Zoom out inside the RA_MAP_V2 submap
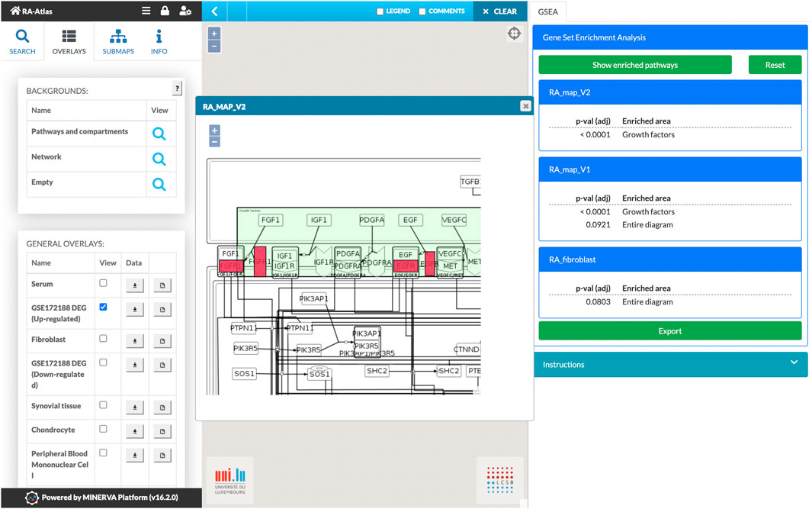The image size is (812, 509). (x=214, y=141)
